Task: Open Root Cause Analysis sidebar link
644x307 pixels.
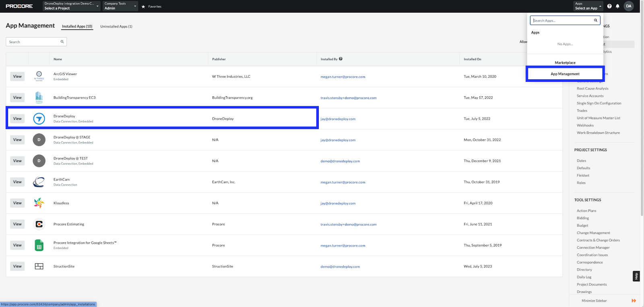Action: [592, 89]
